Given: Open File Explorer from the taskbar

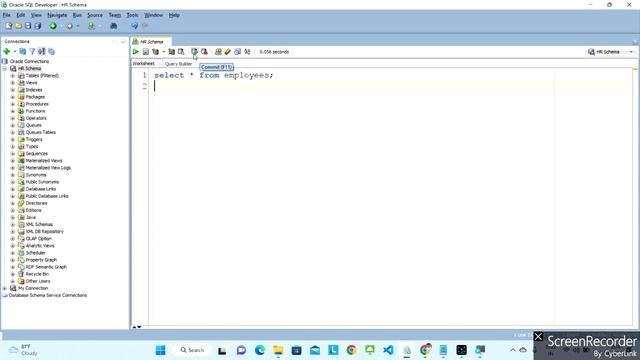Looking at the screenshot, I should coord(278,350).
